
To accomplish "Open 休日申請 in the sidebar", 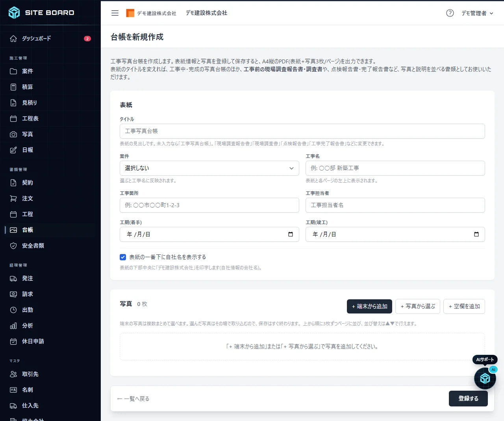I will 50,341.
